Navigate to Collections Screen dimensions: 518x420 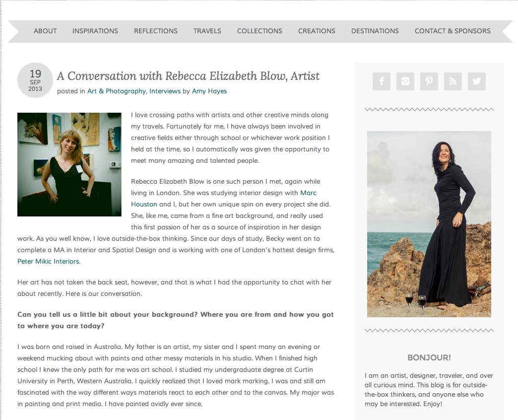[x=259, y=31]
